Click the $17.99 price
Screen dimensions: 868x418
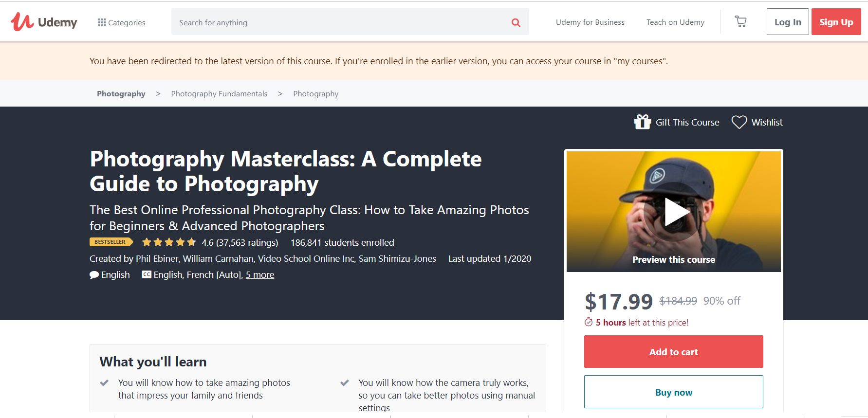pyautogui.click(x=619, y=302)
